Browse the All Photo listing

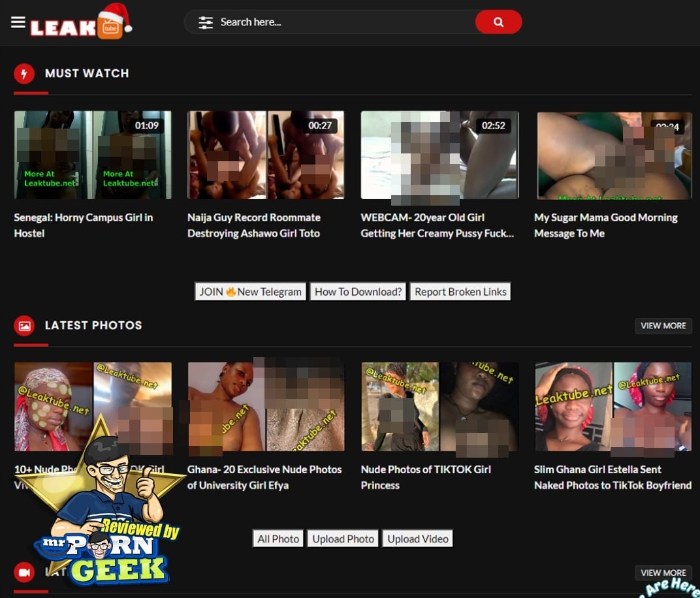point(278,539)
